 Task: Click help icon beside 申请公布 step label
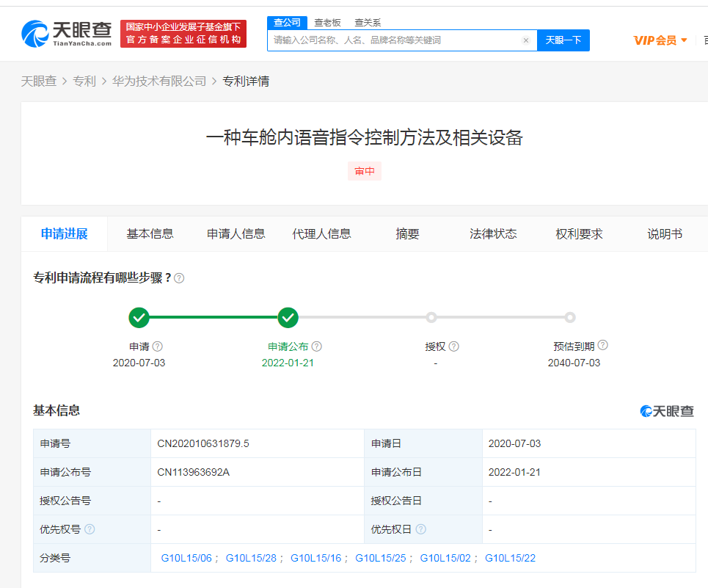click(x=317, y=346)
